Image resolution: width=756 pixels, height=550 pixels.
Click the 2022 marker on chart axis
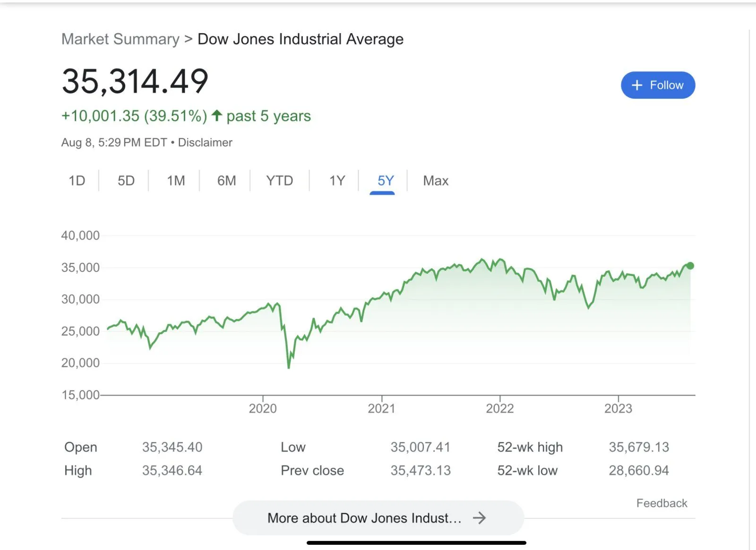pyautogui.click(x=500, y=408)
